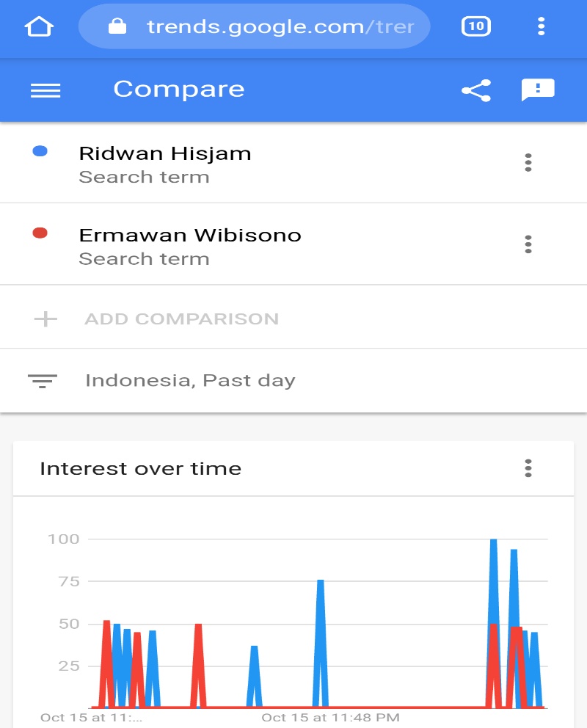
Task: Open Interest over time chart options menu
Action: (528, 468)
